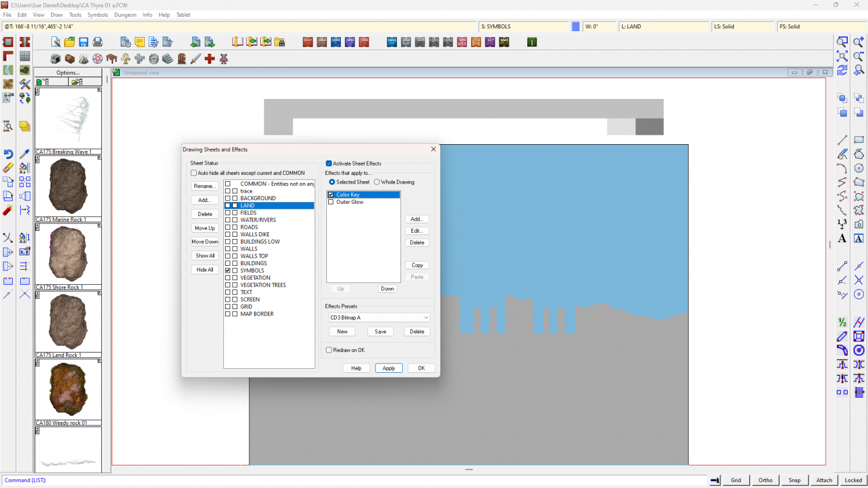Open the fill style FS: Solid selector
Screen dimensions: 868x488
[x=822, y=27]
